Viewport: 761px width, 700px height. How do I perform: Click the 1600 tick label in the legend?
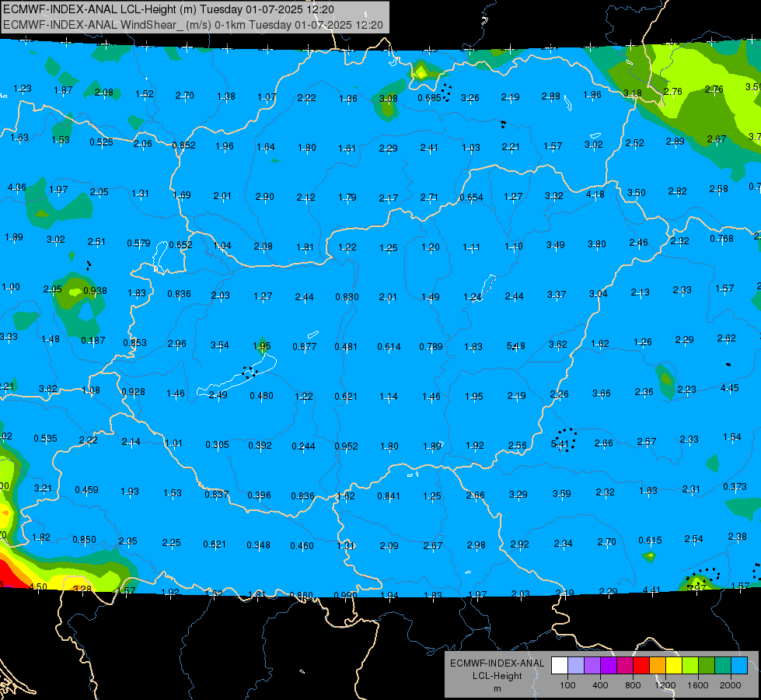698,685
